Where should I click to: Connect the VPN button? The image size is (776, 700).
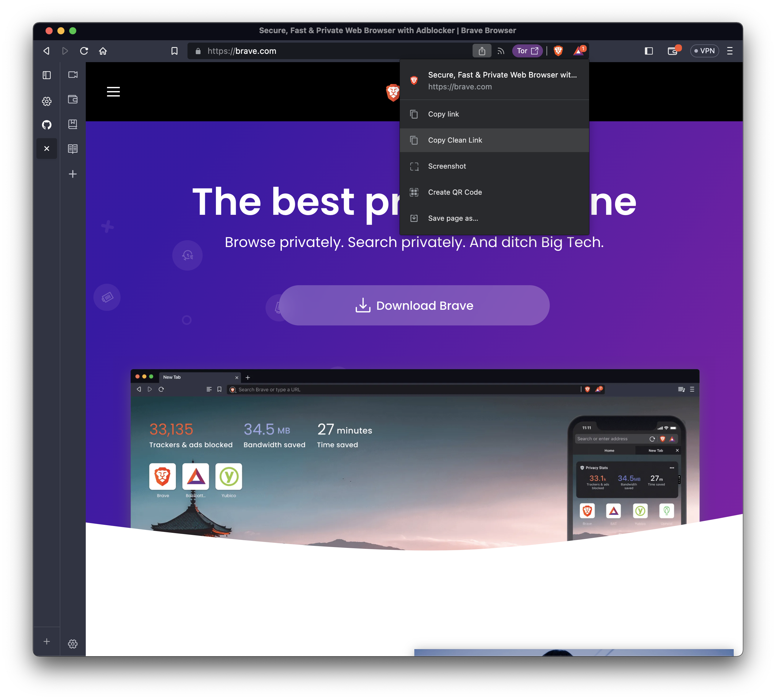point(704,51)
